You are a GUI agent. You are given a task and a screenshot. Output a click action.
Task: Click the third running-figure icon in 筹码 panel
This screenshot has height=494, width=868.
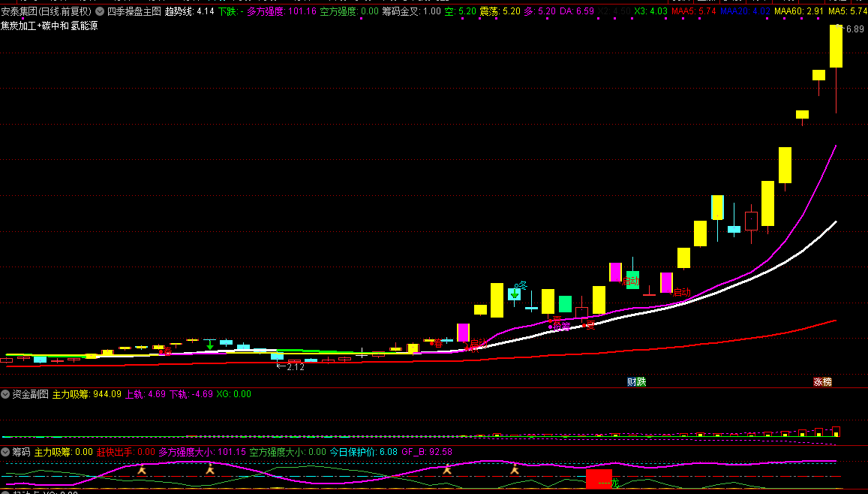click(446, 470)
